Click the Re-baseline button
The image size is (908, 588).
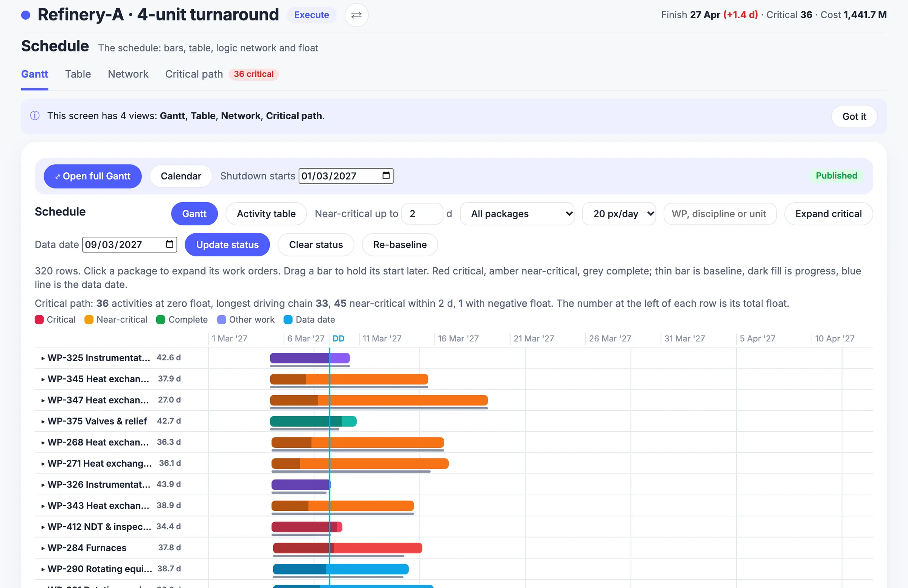[x=400, y=244]
